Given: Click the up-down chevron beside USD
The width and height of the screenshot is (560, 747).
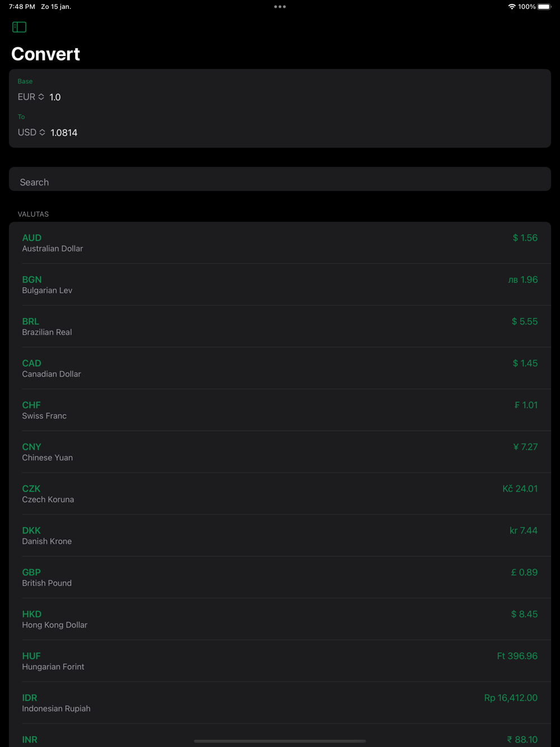Looking at the screenshot, I should point(42,132).
